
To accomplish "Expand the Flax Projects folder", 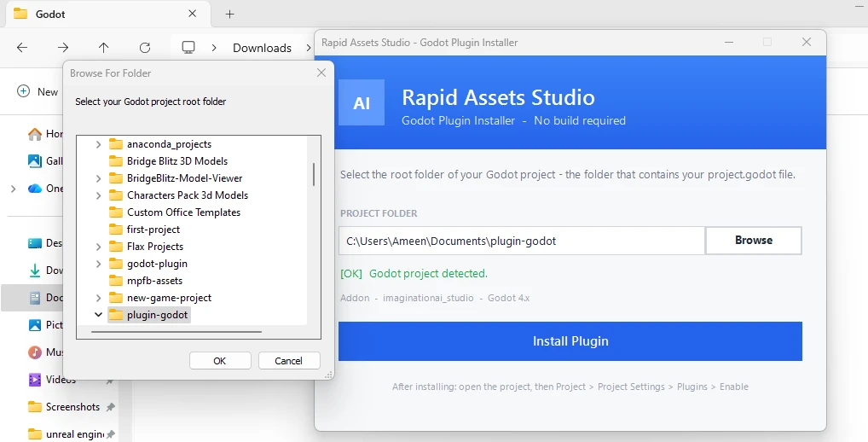I will [98, 247].
